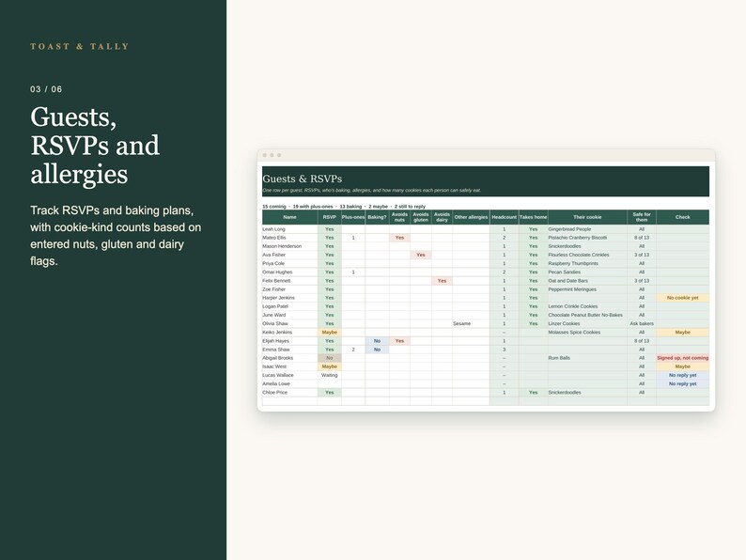Select the Name column header
746x560 pixels.
point(289,217)
